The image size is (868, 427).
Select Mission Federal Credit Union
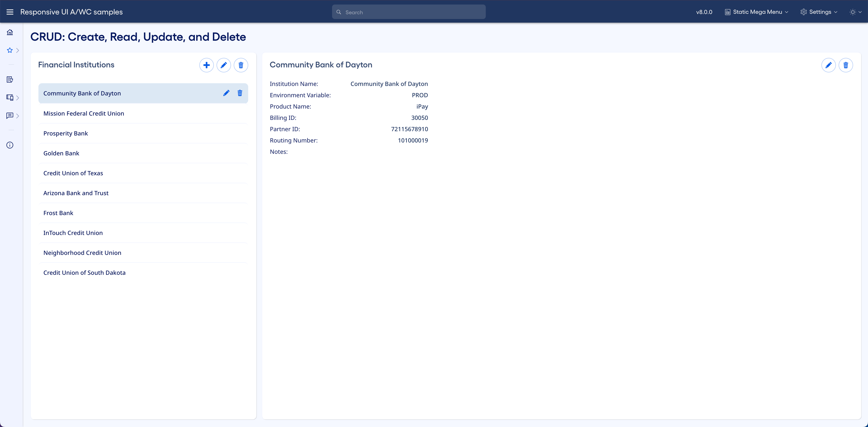[x=84, y=114]
